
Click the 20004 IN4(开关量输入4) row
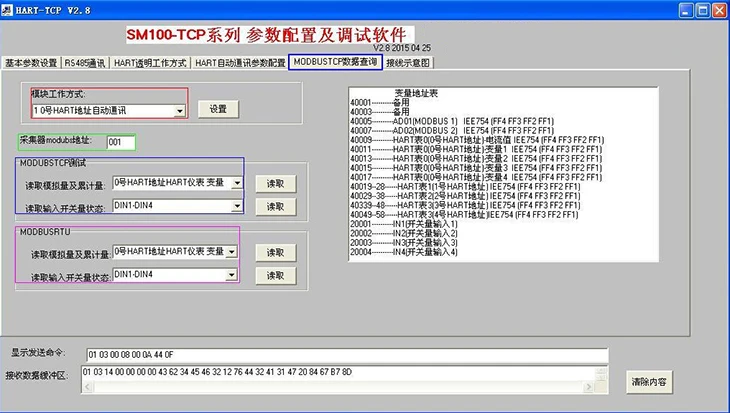click(404, 252)
